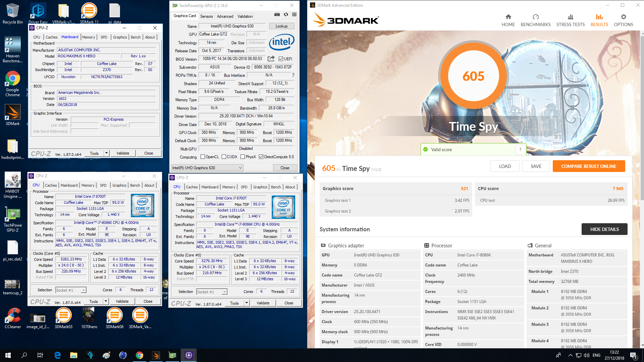
Task: Open Sensors tab in GPU-Z
Action: pyautogui.click(x=206, y=16)
